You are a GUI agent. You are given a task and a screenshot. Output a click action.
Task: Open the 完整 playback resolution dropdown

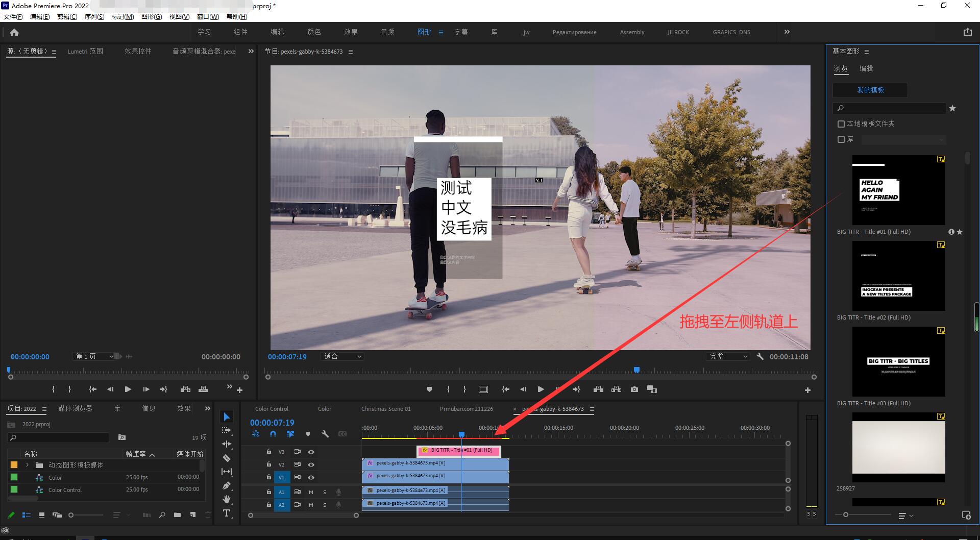click(x=728, y=357)
